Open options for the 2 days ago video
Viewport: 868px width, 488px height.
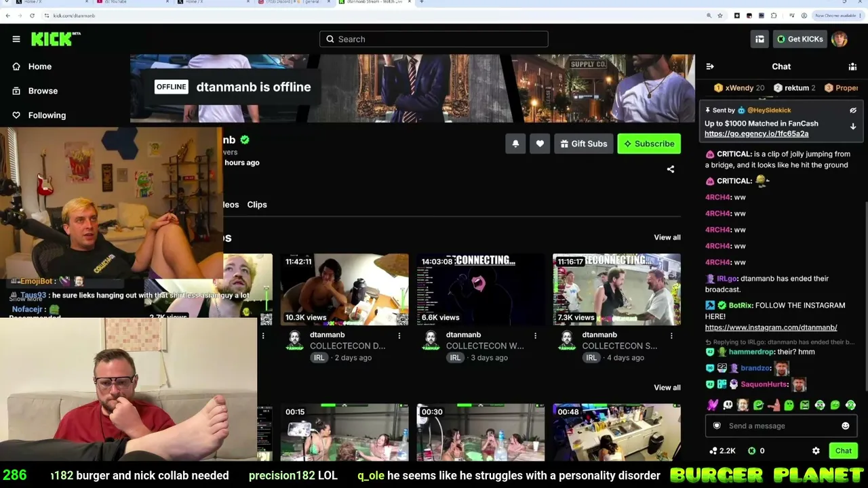(x=399, y=335)
